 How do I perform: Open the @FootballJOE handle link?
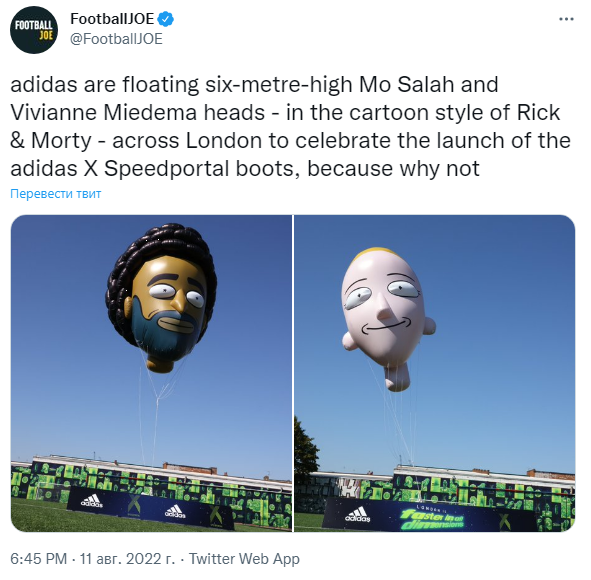click(x=116, y=39)
